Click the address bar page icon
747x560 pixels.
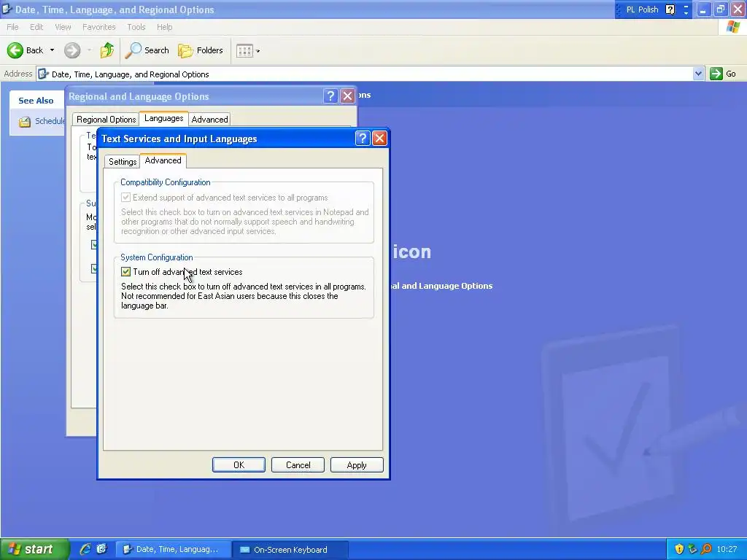(43, 74)
